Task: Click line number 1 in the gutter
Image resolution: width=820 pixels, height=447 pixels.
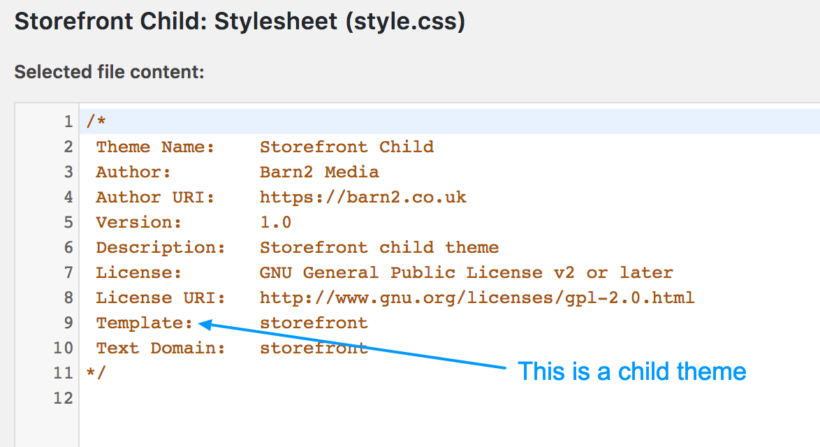Action: click(68, 121)
